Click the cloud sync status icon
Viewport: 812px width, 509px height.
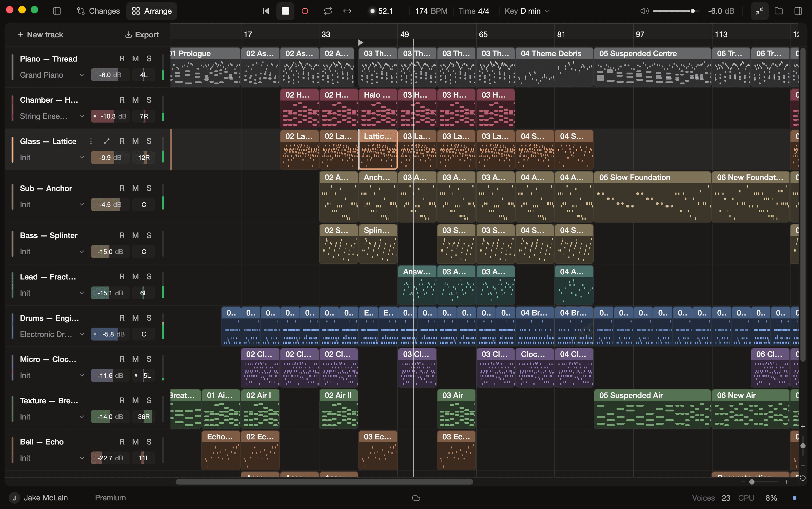click(416, 498)
